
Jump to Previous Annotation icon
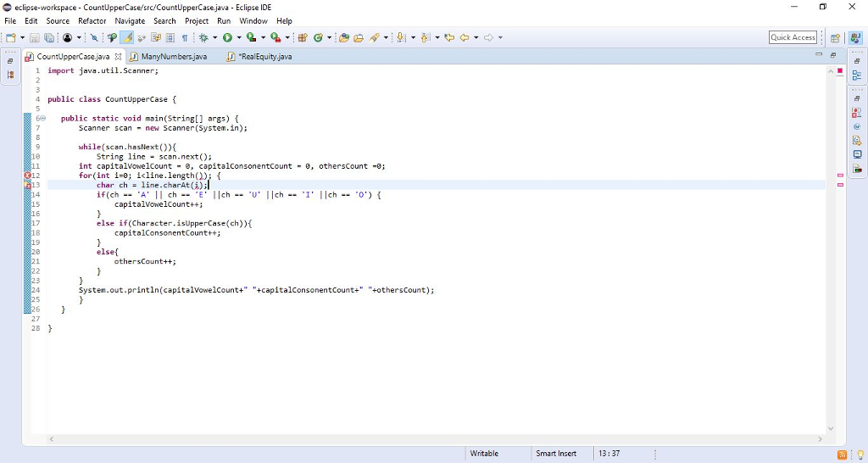coord(426,37)
